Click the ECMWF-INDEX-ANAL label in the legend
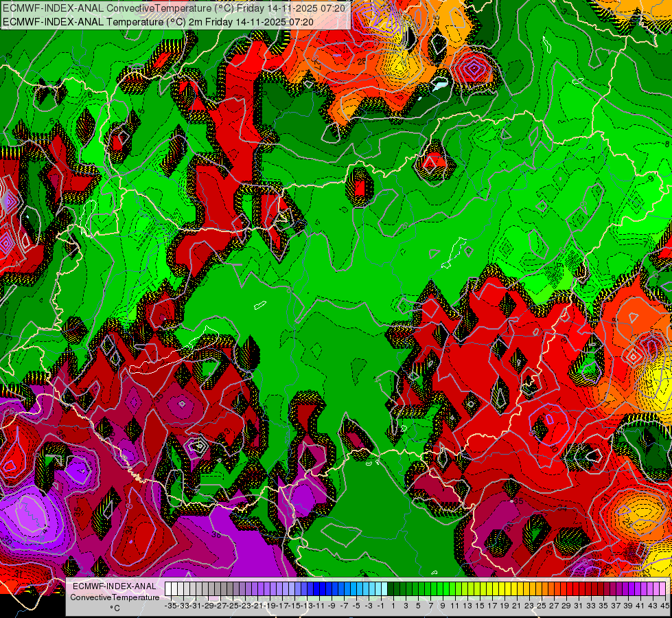Image resolution: width=672 pixels, height=618 pixels. coord(115,586)
